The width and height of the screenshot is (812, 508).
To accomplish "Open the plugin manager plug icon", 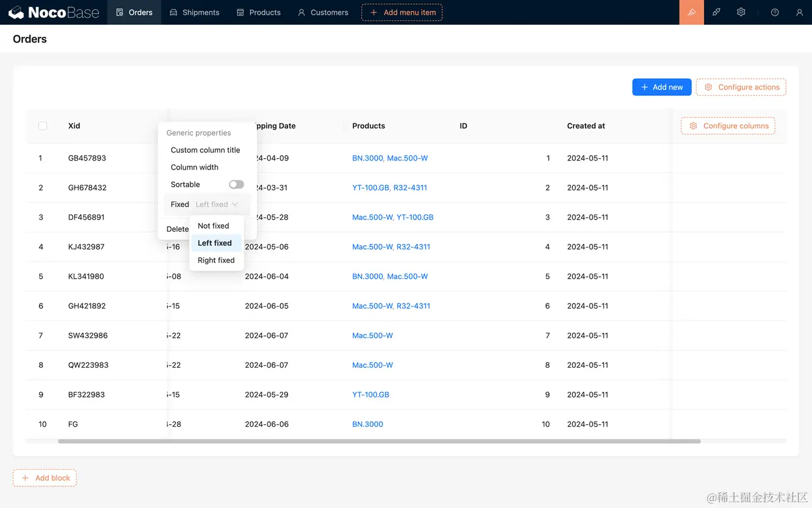I will pos(716,12).
